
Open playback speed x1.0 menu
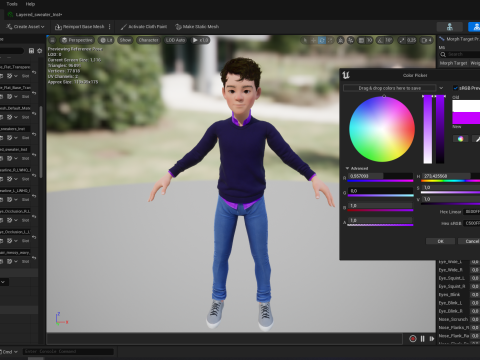click(x=200, y=40)
